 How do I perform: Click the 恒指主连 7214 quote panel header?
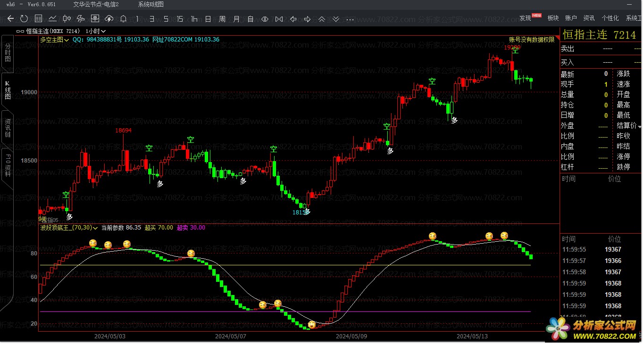click(x=599, y=35)
